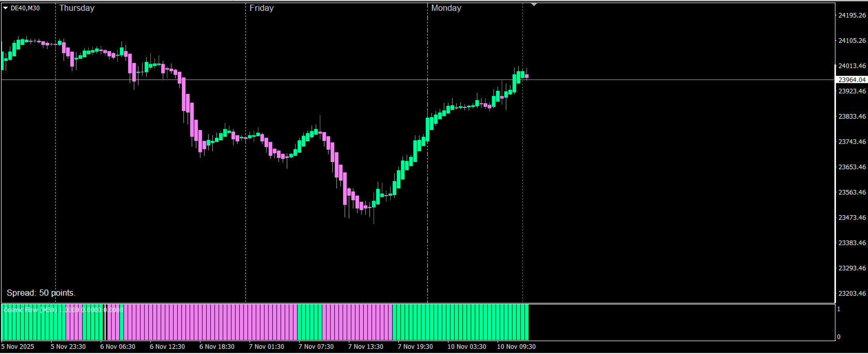Select the Monday day label
This screenshot has height=354, width=868.
tap(446, 8)
